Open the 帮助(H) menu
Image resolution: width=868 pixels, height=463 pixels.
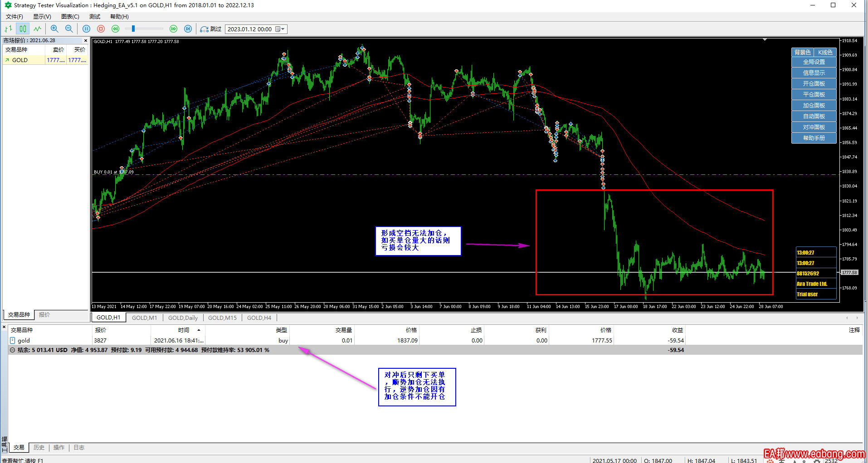[119, 17]
